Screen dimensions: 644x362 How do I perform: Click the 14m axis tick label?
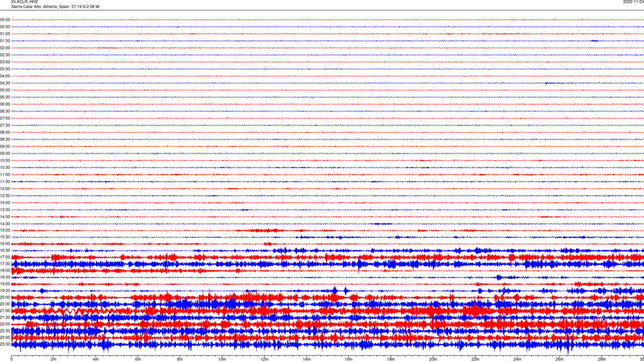click(x=307, y=359)
